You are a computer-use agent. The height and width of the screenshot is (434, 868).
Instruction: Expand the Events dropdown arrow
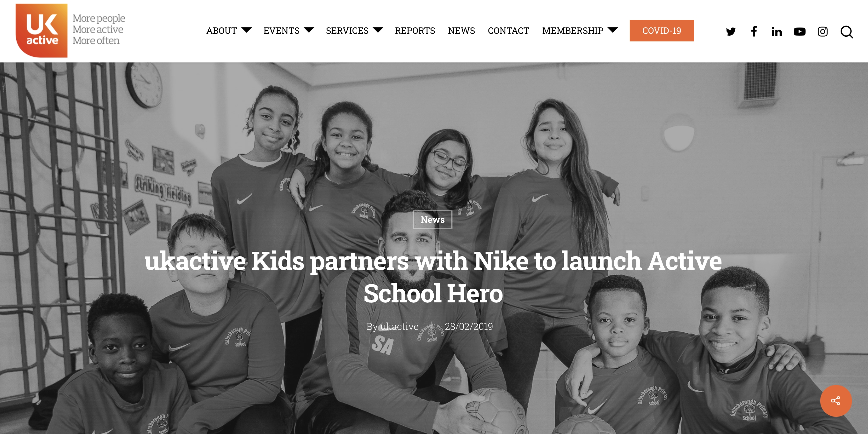(309, 30)
